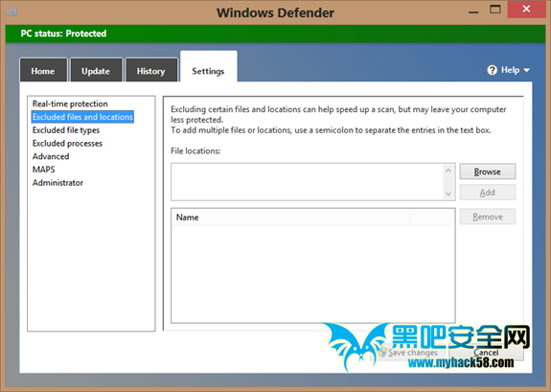Click the shield icon on Save changes
This screenshot has height=392, width=551.
click(382, 352)
